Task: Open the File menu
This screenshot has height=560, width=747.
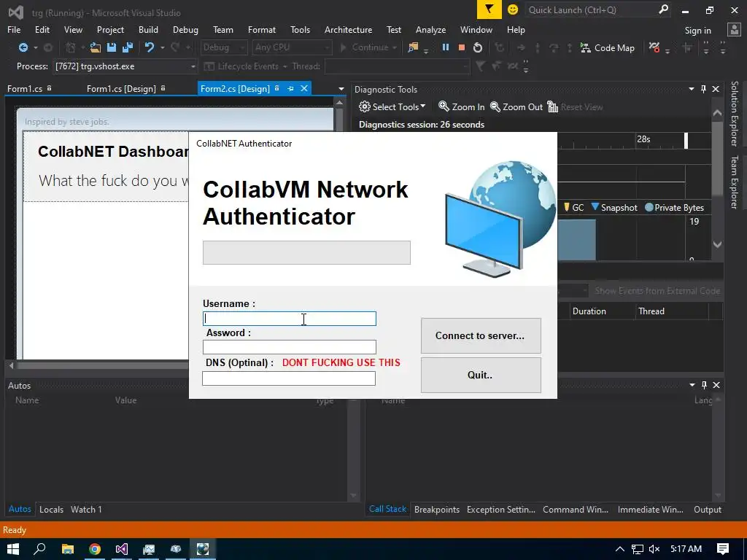Action: coord(14,29)
